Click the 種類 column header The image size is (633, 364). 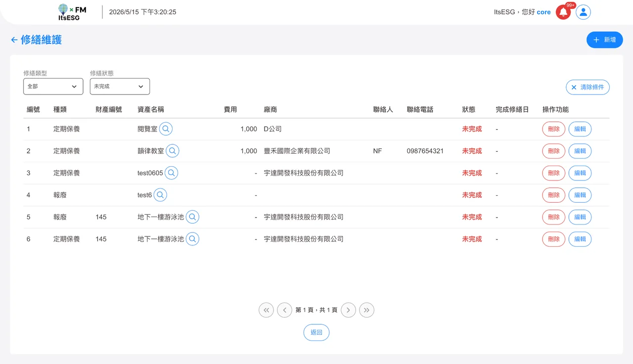pyautogui.click(x=60, y=109)
